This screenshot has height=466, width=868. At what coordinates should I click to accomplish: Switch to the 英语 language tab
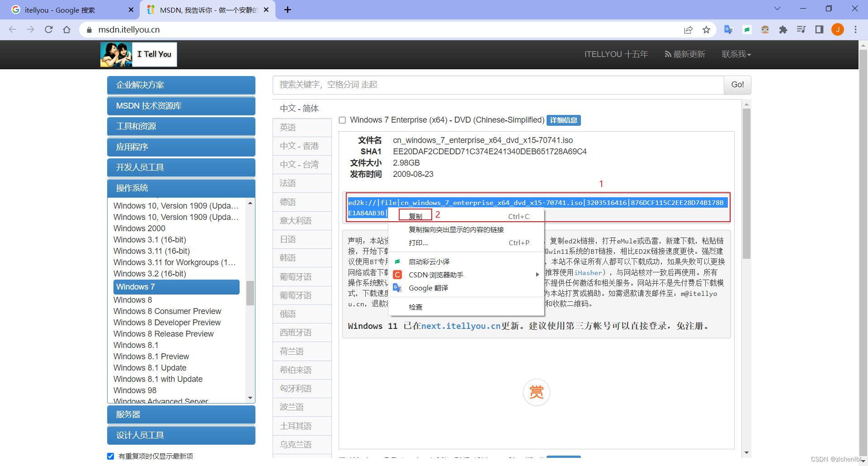302,127
